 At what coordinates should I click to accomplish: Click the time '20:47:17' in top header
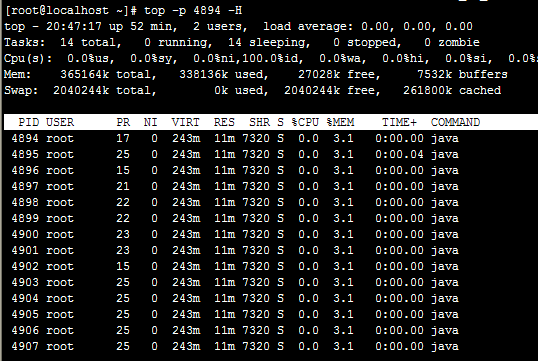point(74,26)
